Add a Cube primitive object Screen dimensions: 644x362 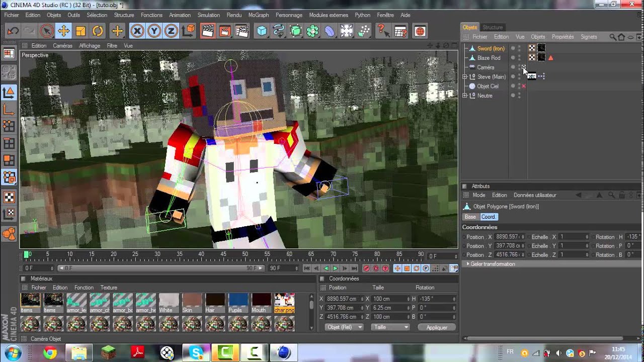tap(262, 31)
